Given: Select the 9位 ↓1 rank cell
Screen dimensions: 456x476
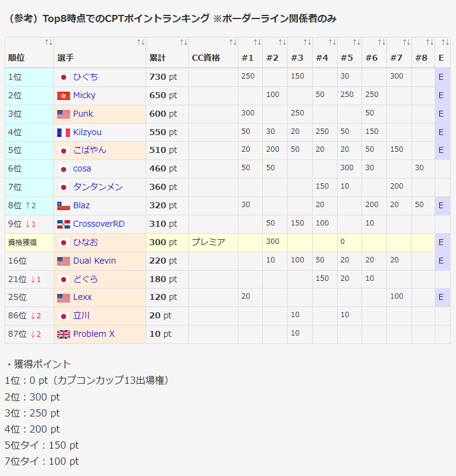Looking at the screenshot, I should click(x=30, y=224).
